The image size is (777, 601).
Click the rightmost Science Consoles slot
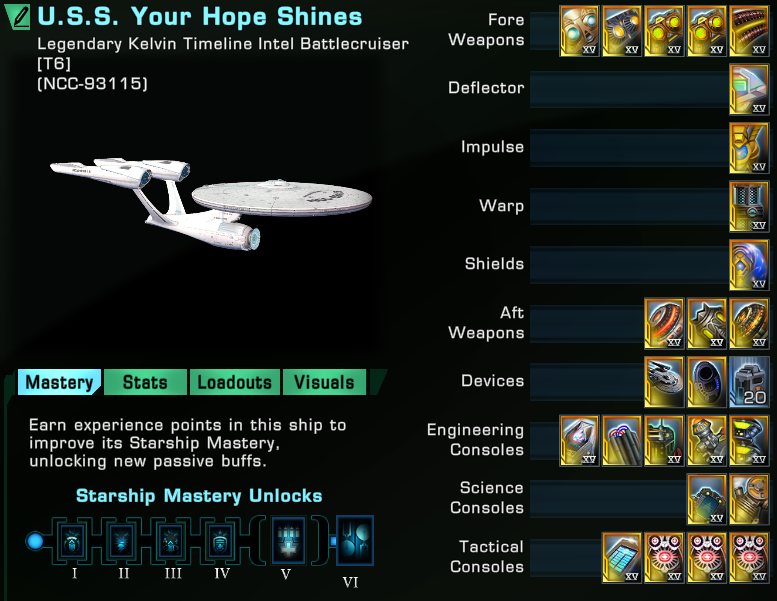(749, 499)
